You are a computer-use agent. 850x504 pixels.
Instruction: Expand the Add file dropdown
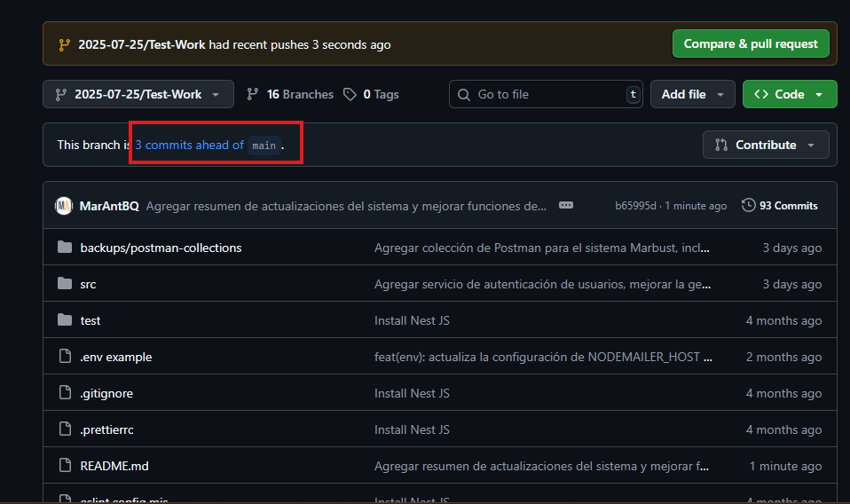point(692,94)
